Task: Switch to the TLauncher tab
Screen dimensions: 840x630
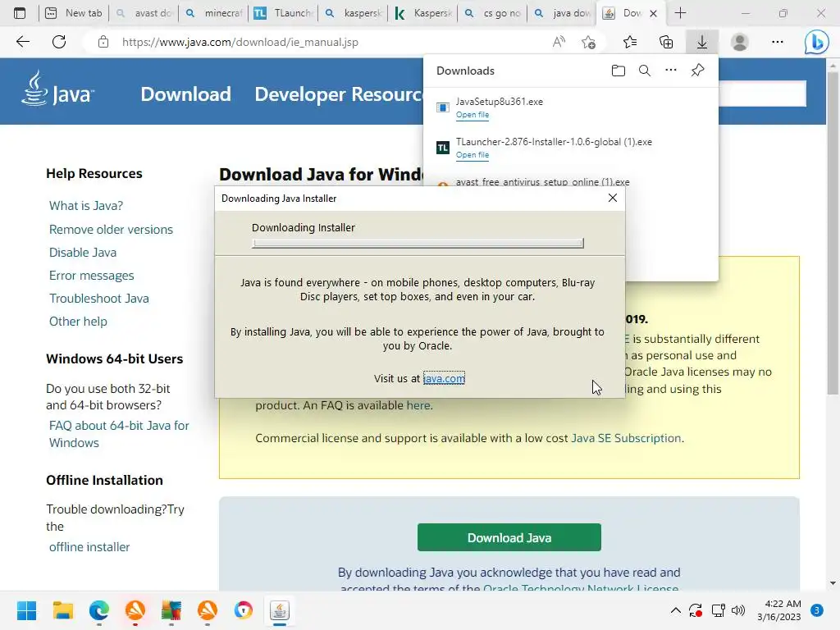Action: coord(284,13)
